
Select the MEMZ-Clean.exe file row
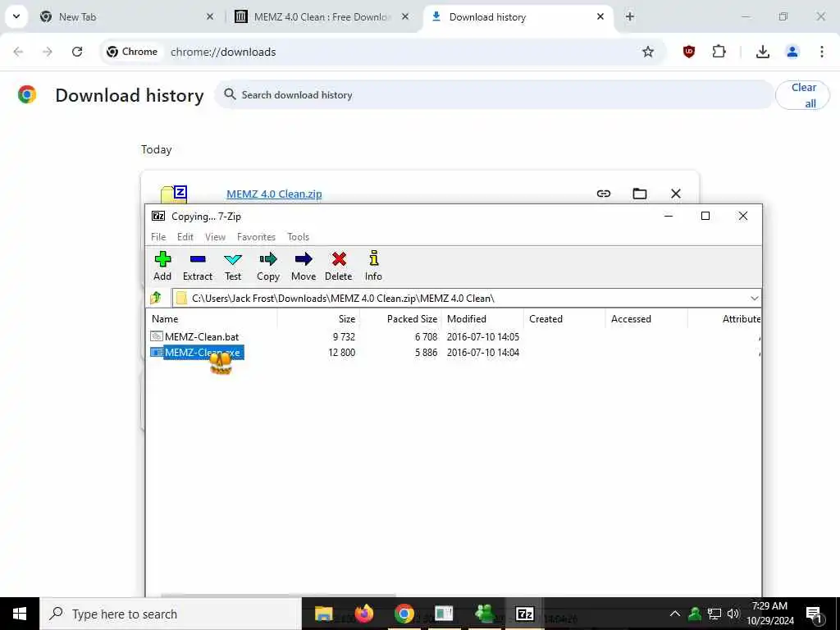tap(453, 353)
